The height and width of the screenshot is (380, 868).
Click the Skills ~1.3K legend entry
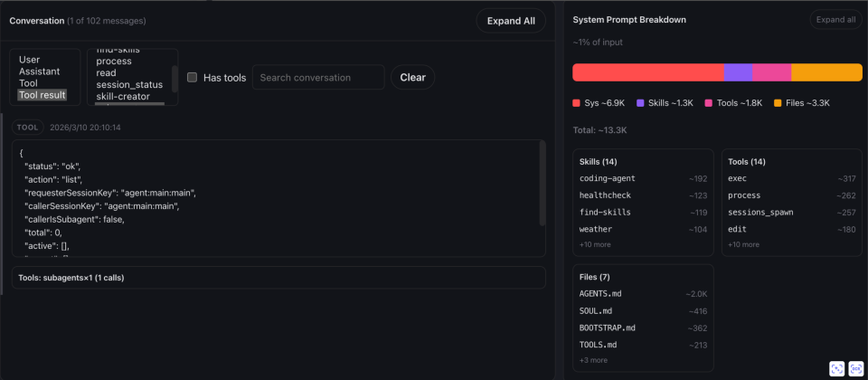pyautogui.click(x=665, y=103)
